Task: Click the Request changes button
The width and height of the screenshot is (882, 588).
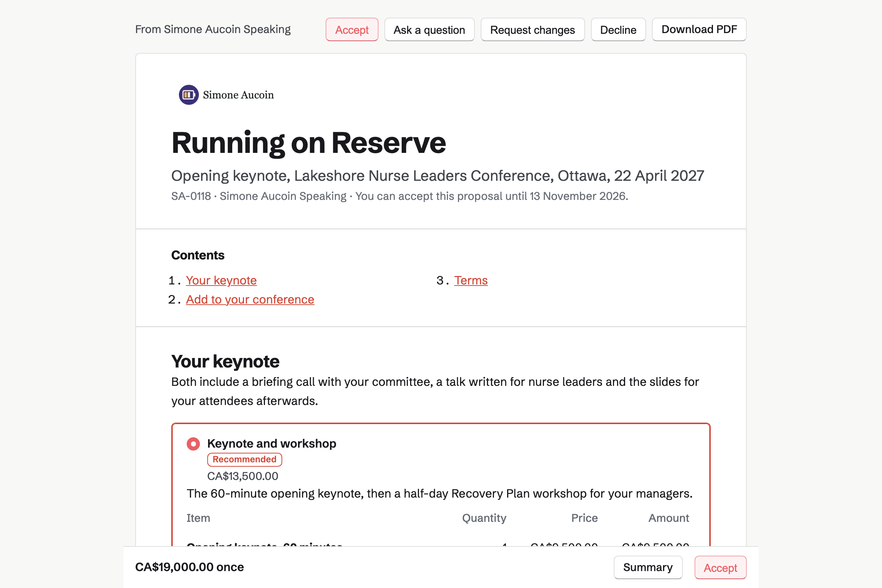Action: (x=533, y=30)
